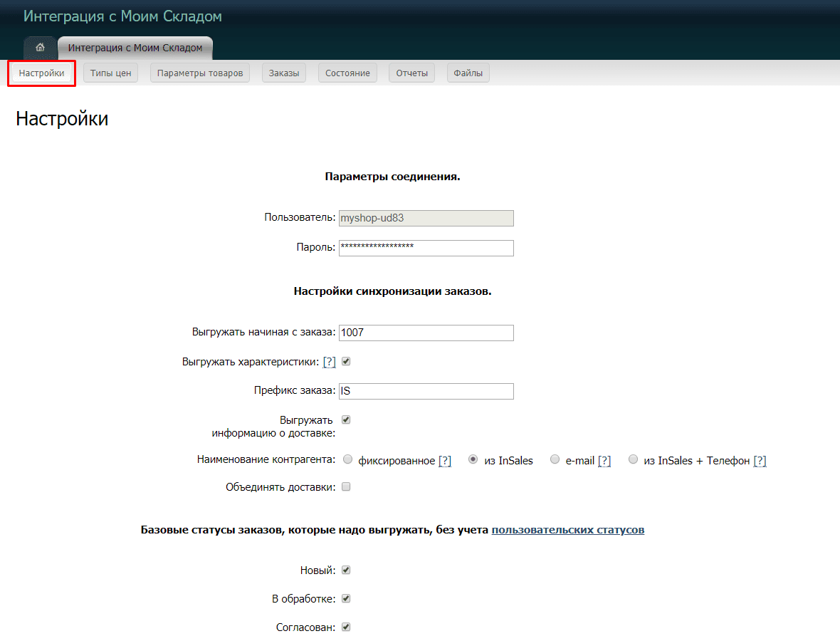This screenshot has height=641, width=840.
Task: Open help for Выгружать характеристики
Action: [x=329, y=361]
